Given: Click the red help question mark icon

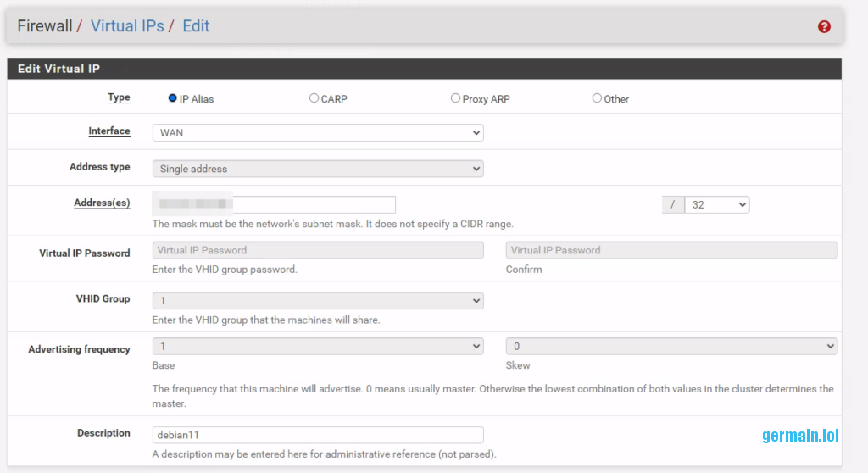Looking at the screenshot, I should pyautogui.click(x=824, y=27).
